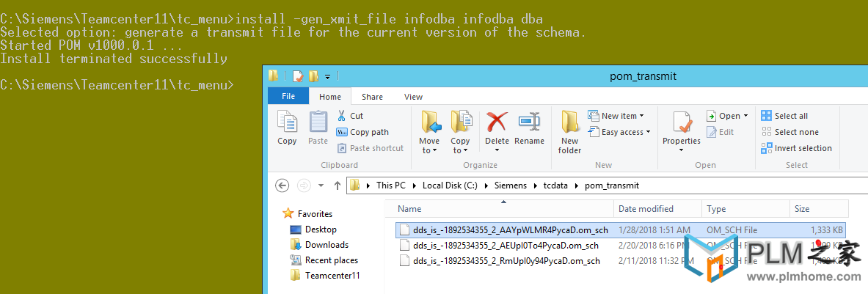
Task: Open the File tab
Action: tap(288, 96)
